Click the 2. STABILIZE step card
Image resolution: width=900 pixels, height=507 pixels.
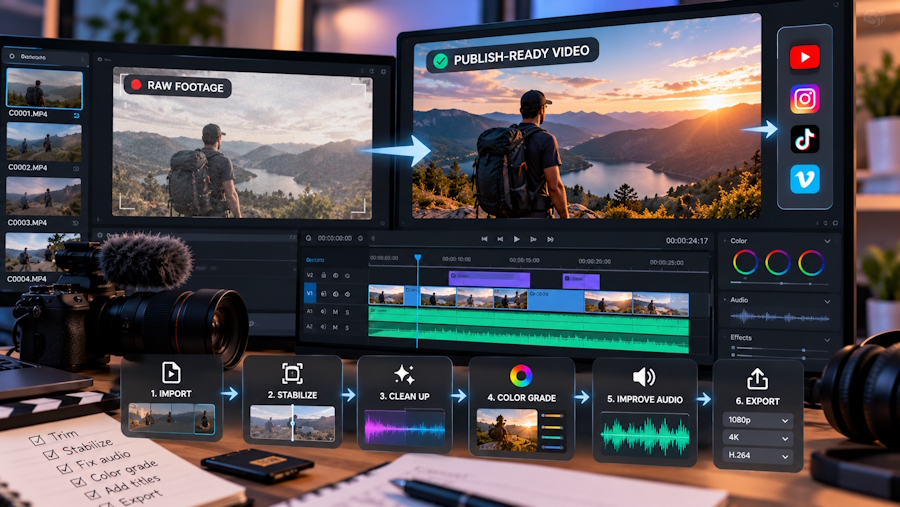click(292, 401)
